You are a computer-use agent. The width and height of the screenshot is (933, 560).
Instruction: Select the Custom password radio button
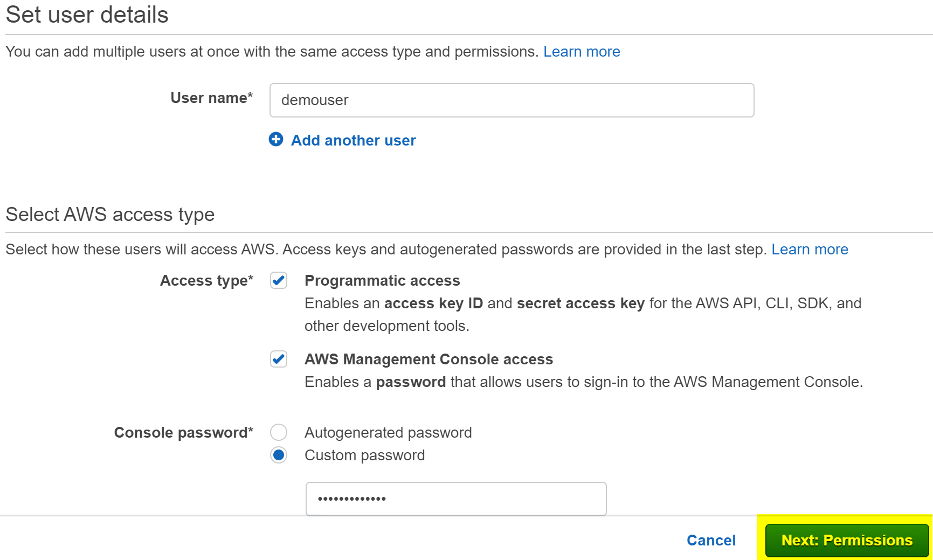pos(279,455)
